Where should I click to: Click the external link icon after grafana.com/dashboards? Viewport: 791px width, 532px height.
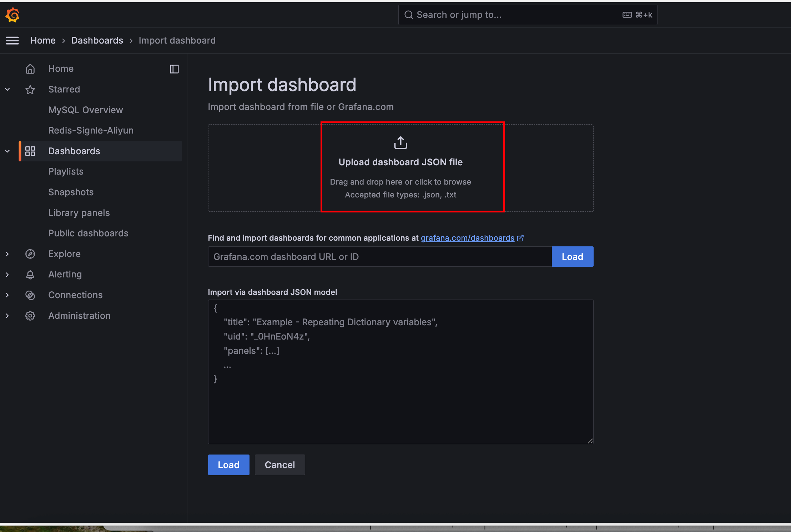click(520, 238)
